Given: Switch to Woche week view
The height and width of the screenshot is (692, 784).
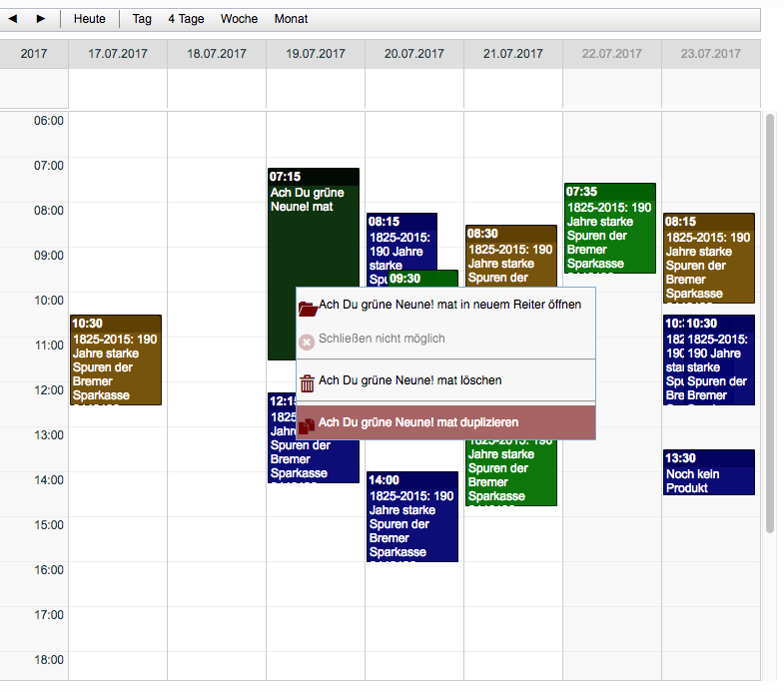Looking at the screenshot, I should pos(239,19).
